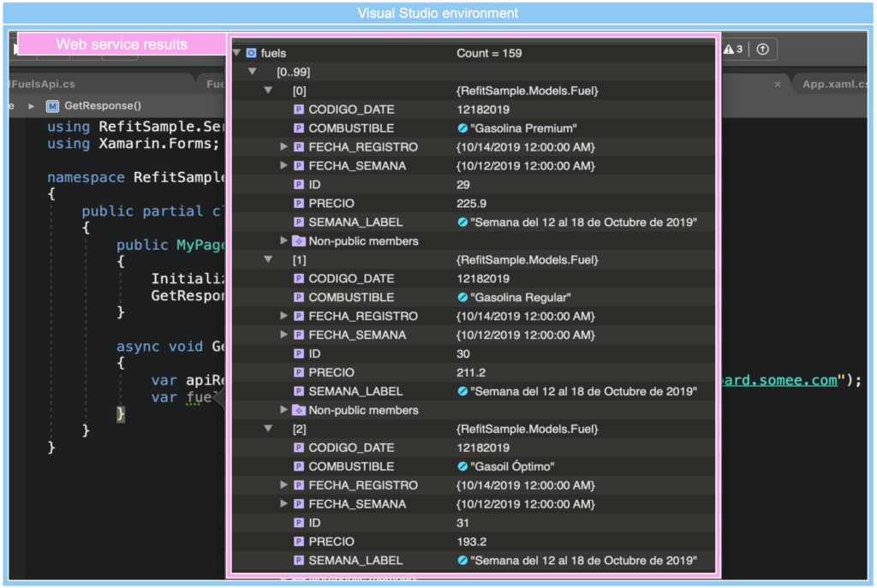The image size is (877, 588).
Task: Click the warnings badge showing 3 warnings
Action: tap(732, 49)
